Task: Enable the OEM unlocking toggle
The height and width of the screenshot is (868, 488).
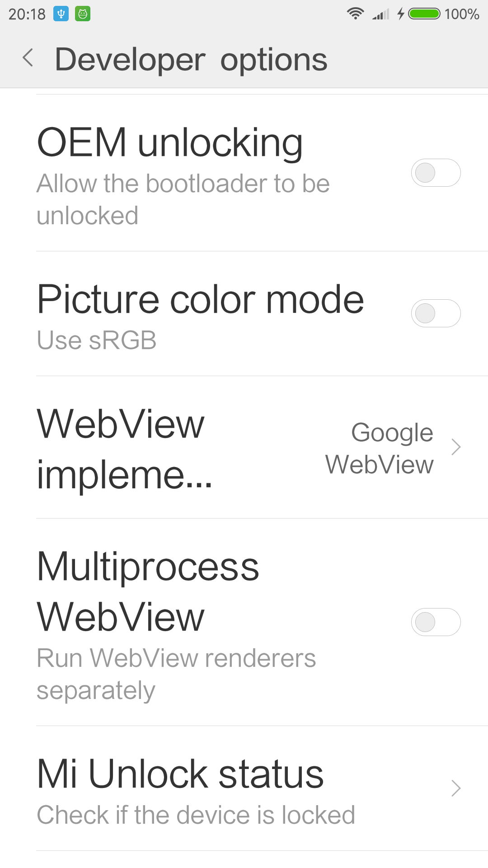Action: point(436,173)
